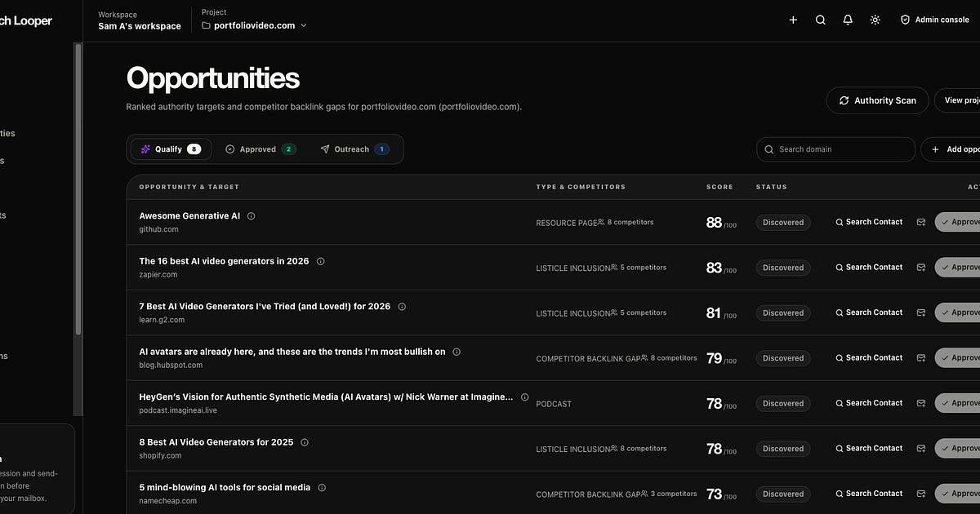Toggle light/dark theme with the sun icon

point(875,20)
